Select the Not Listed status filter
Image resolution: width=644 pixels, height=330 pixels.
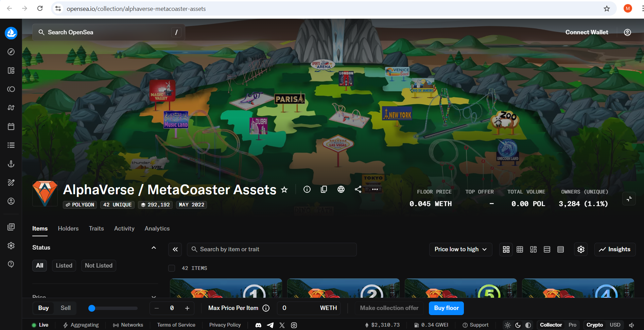click(x=99, y=265)
